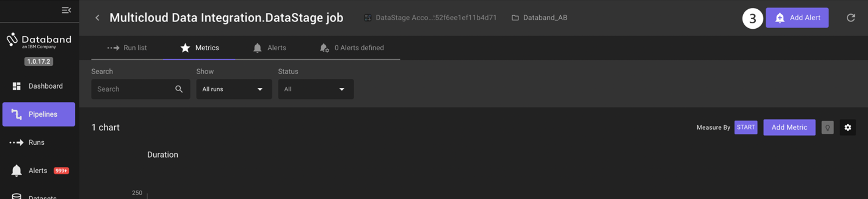The image size is (868, 199).
Task: Click the DataStage account source icon
Action: click(368, 18)
